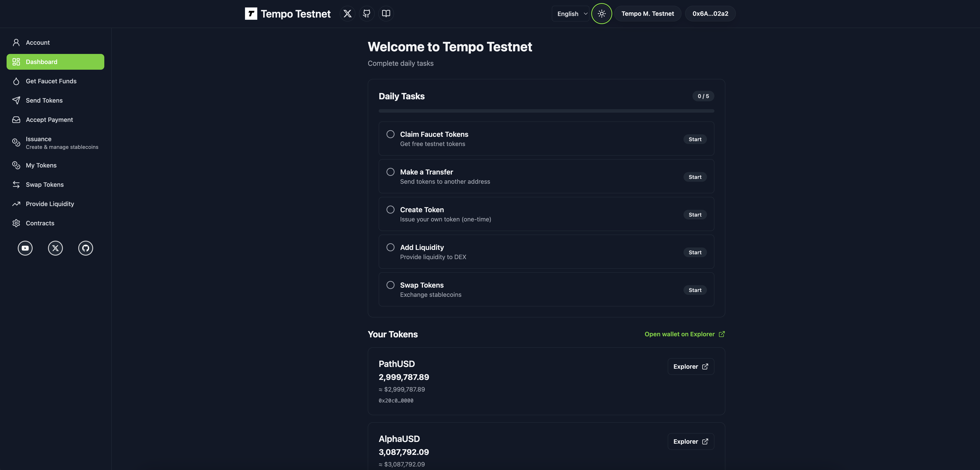
Task: Click the AlphaUSD token name
Action: click(x=399, y=439)
